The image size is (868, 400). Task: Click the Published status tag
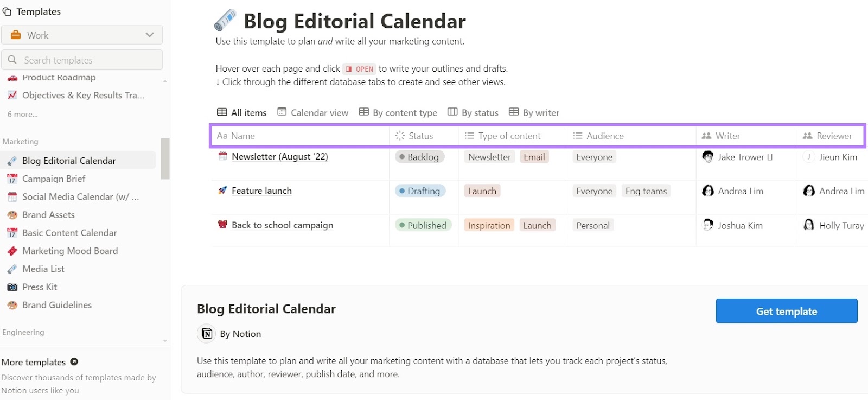tap(423, 225)
